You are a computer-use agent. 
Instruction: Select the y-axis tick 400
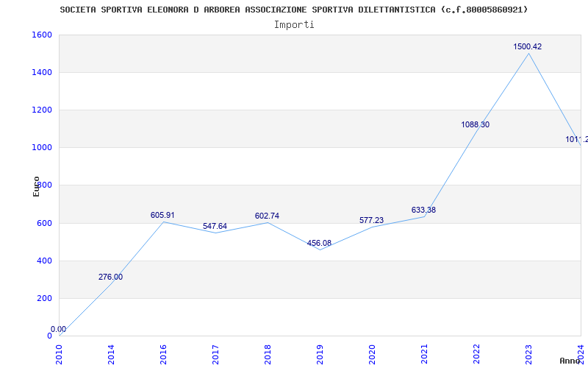click(x=44, y=261)
